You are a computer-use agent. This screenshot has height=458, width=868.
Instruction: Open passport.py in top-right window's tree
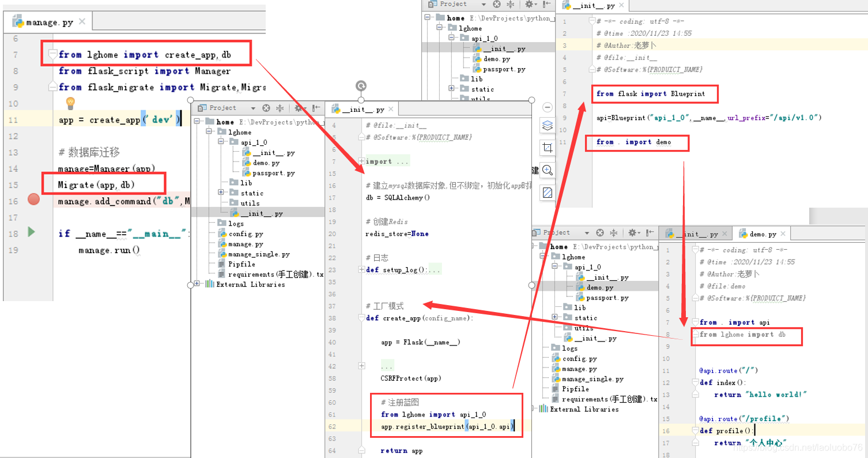[499, 69]
